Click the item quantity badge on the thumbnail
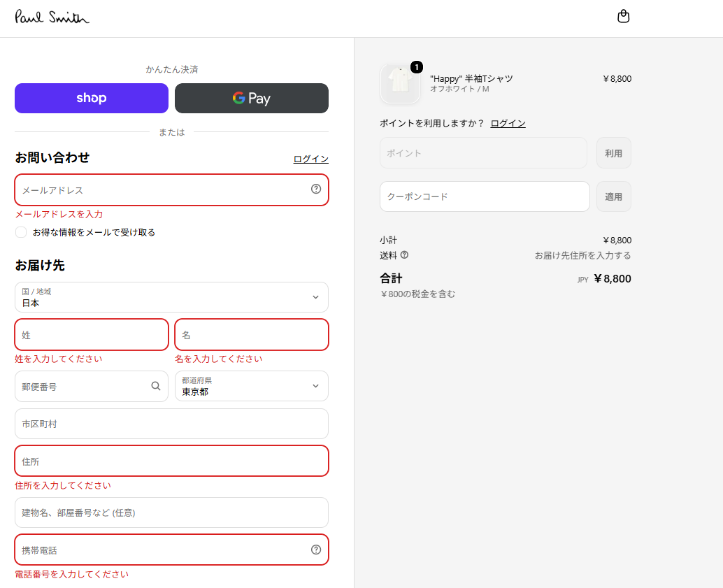Image resolution: width=723 pixels, height=588 pixels. click(416, 67)
